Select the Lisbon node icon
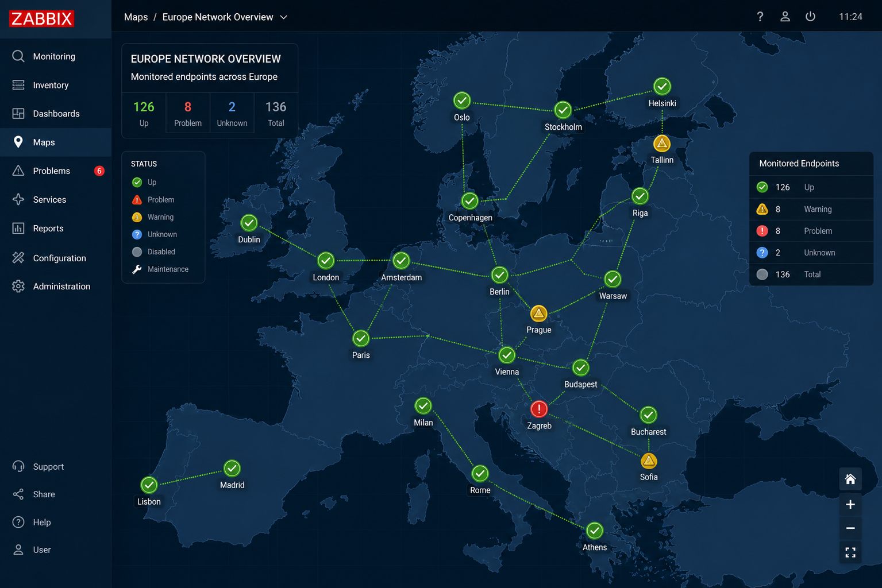Image resolution: width=882 pixels, height=588 pixels. (x=149, y=485)
